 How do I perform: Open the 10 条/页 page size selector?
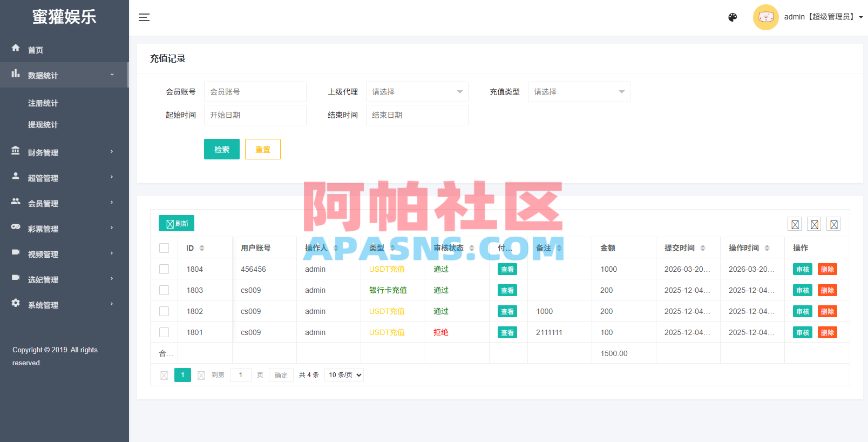pyautogui.click(x=344, y=375)
